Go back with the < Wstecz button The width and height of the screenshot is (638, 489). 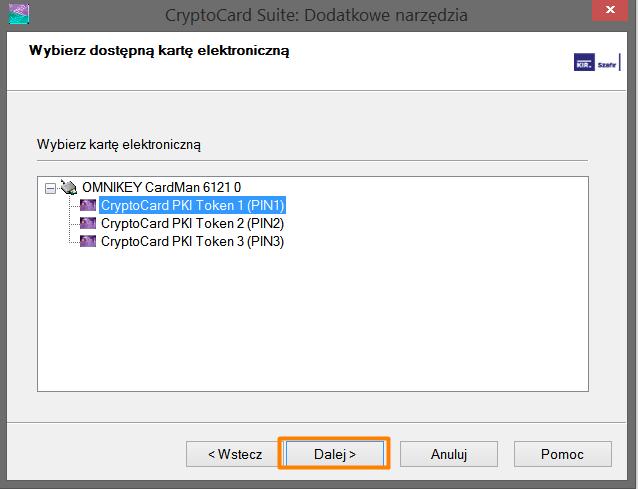(x=235, y=454)
